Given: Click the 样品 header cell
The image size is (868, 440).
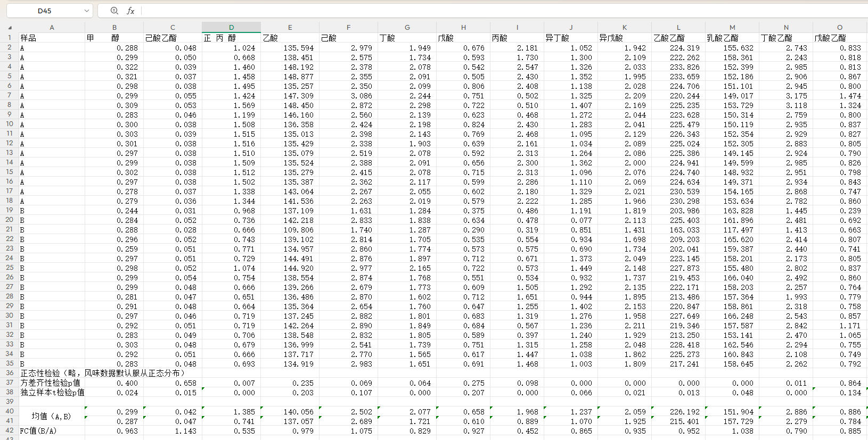Looking at the screenshot, I should click(x=52, y=38).
